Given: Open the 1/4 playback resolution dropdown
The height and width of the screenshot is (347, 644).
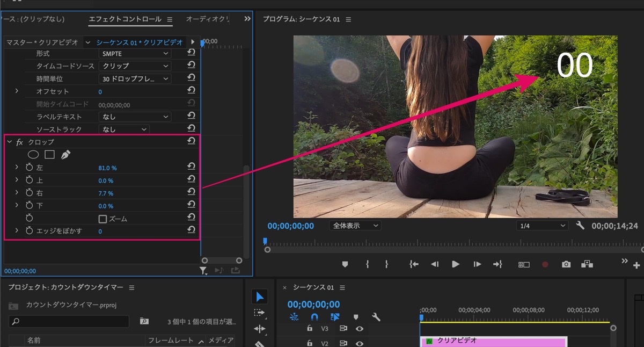Looking at the screenshot, I should tap(543, 226).
